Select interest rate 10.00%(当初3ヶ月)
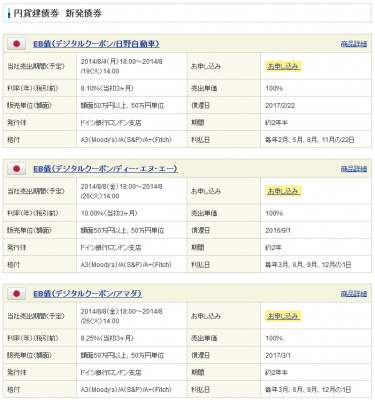The width and height of the screenshot is (375, 400). click(109, 213)
